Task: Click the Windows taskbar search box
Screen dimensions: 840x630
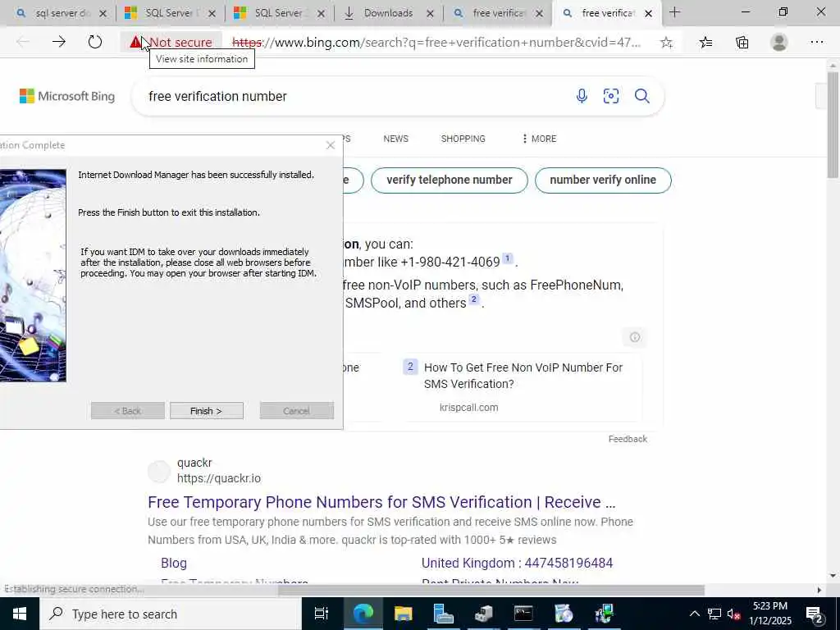Action: pos(171,614)
